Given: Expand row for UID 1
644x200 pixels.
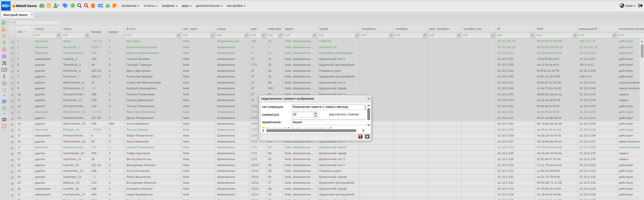Looking at the screenshot, I should [x=12, y=41].
